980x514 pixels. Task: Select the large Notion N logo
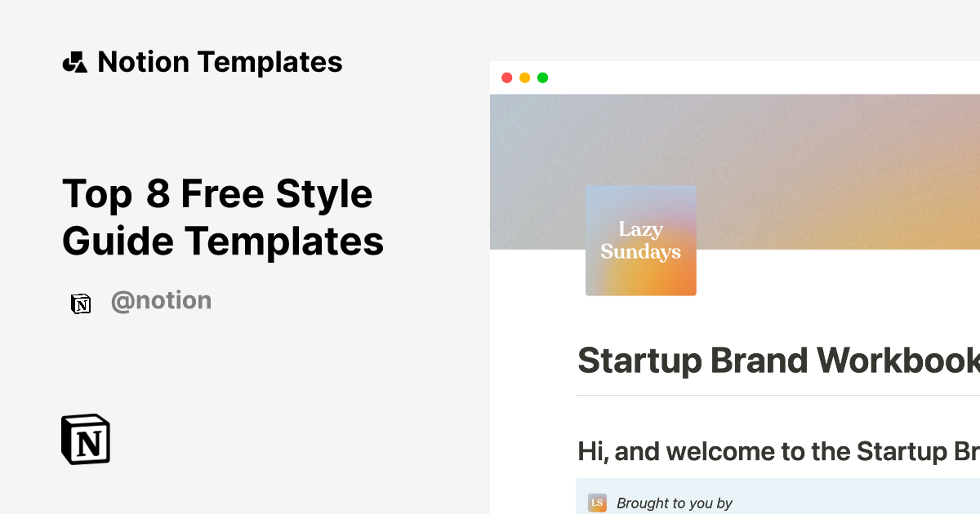point(85,440)
